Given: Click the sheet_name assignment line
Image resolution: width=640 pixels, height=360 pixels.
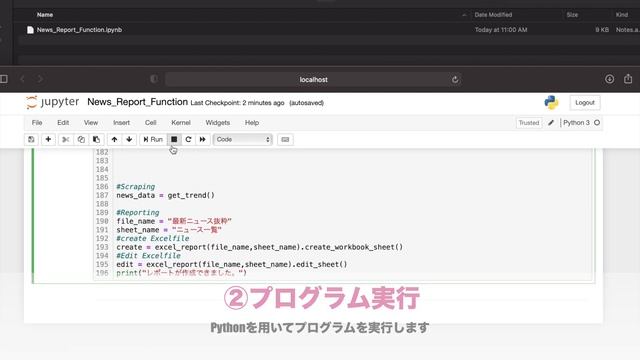Looking at the screenshot, I should (x=169, y=230).
